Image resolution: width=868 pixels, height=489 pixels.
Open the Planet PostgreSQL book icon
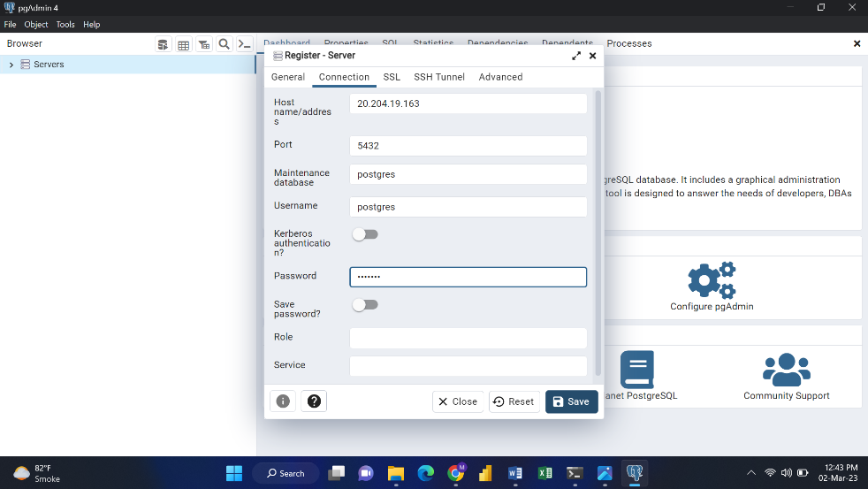[x=636, y=370]
